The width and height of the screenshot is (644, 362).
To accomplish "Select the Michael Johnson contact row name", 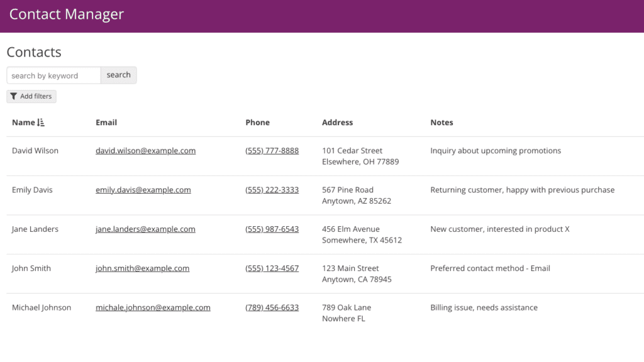I will click(42, 308).
